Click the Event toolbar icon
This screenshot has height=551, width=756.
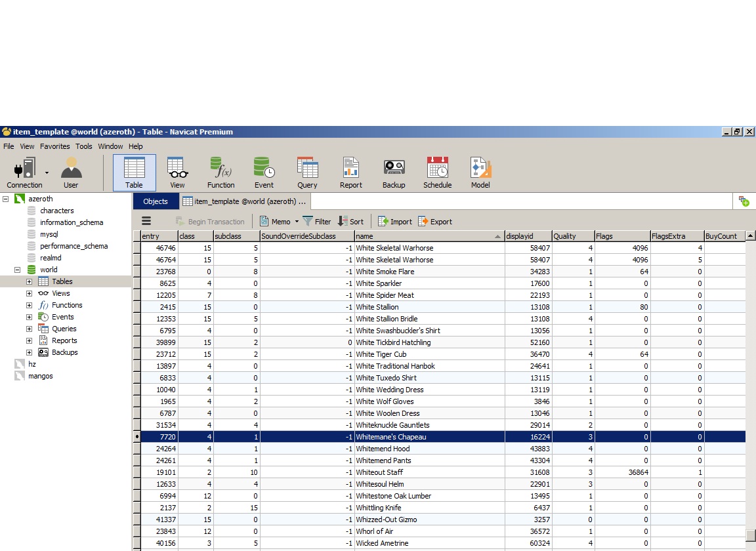click(264, 173)
